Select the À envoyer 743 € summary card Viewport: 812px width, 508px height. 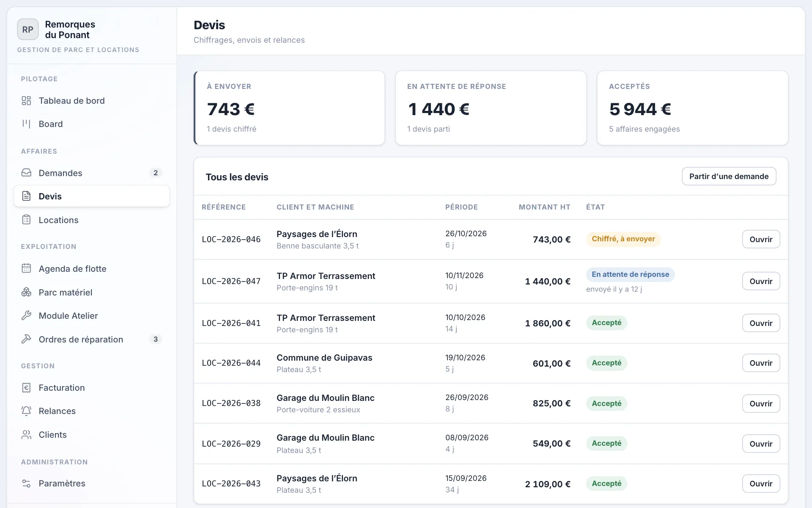[x=289, y=108]
